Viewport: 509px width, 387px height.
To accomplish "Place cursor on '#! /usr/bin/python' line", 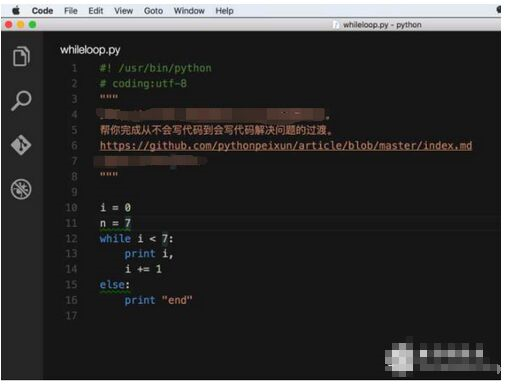I will point(155,68).
